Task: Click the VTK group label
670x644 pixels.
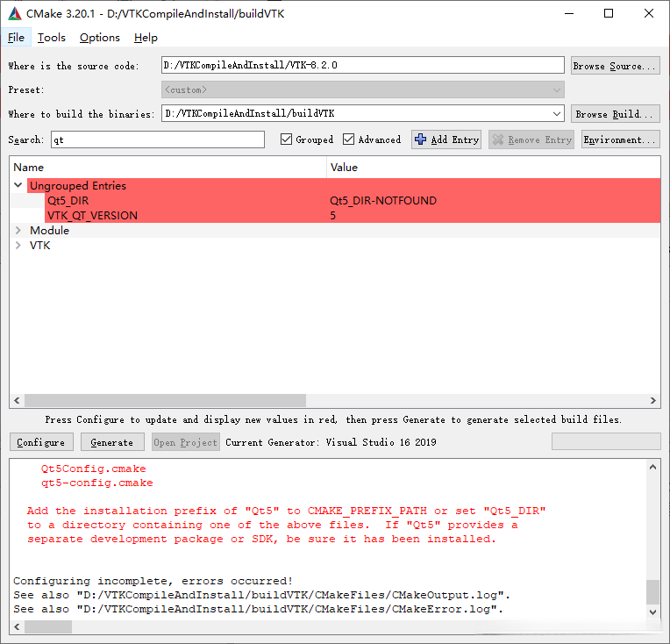Action: 39,246
